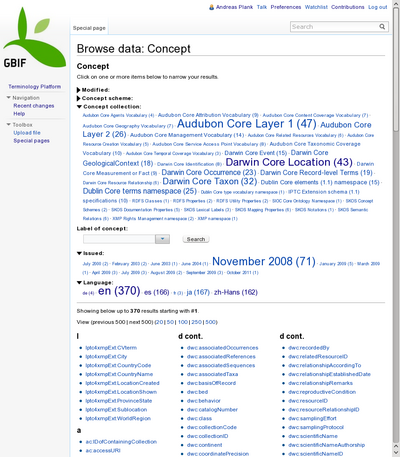The height and width of the screenshot is (457, 400).
Task: Collapse the Language filter
Action: pos(79,283)
